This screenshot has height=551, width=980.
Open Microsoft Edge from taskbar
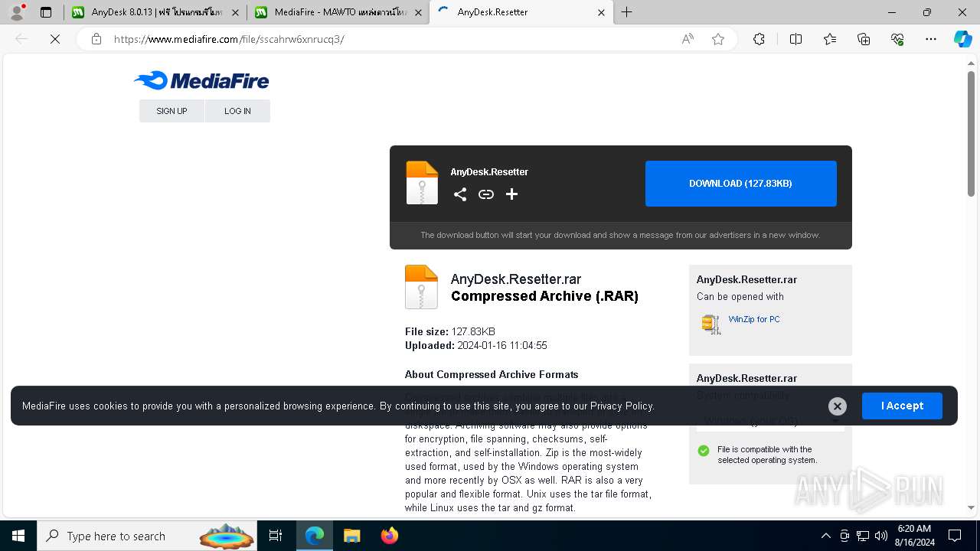(x=315, y=536)
